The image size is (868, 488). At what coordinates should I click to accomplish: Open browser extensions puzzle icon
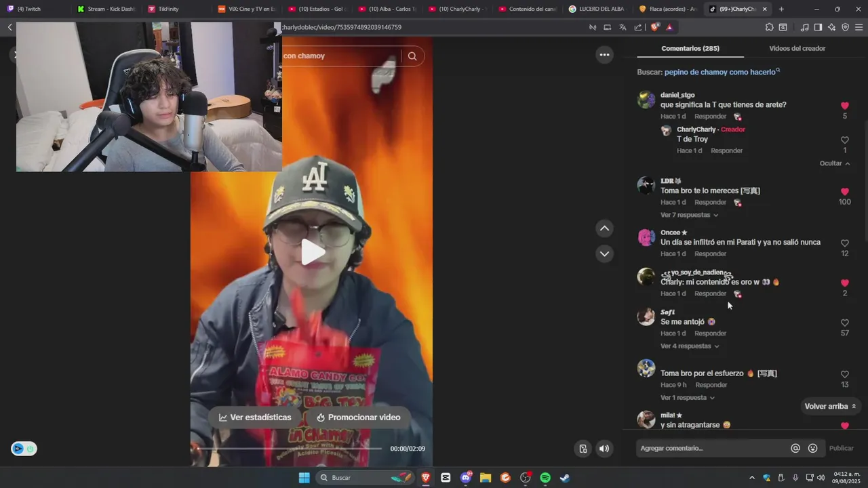click(769, 27)
